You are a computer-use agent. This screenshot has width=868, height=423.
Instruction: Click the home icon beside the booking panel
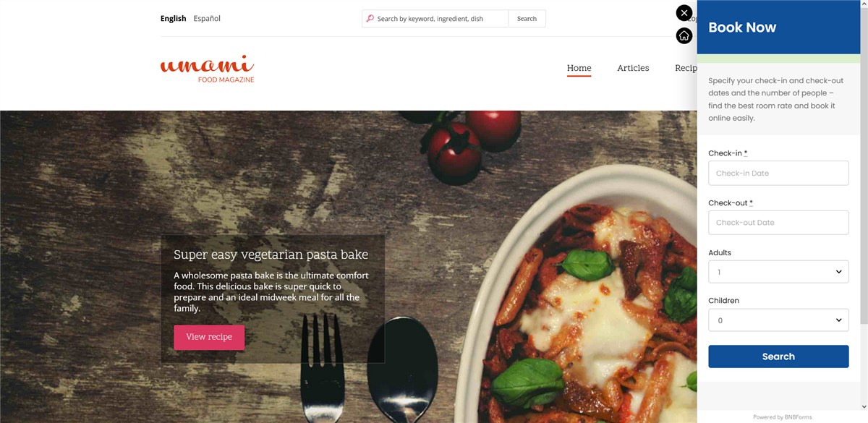pos(684,35)
